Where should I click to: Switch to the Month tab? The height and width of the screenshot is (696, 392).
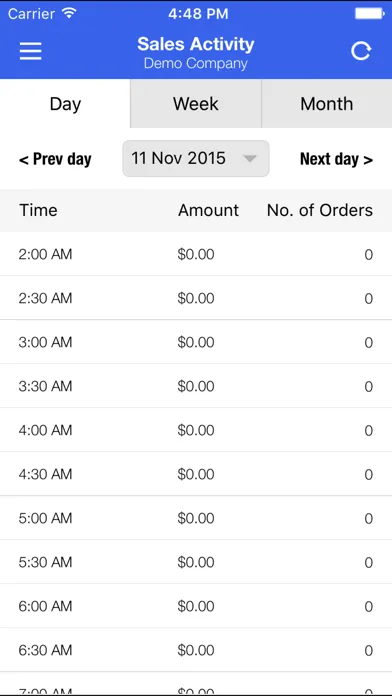[327, 104]
